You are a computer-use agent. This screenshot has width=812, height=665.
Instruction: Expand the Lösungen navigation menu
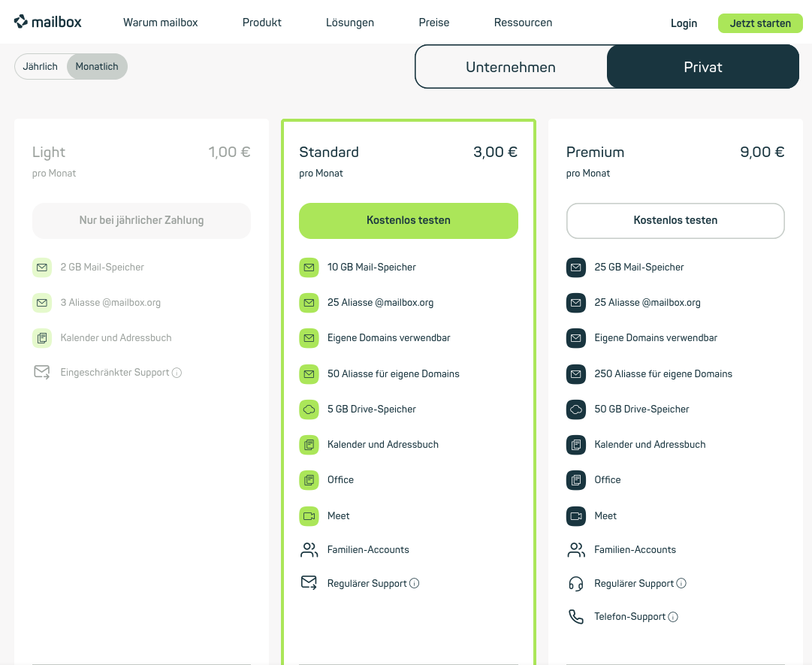coord(350,23)
